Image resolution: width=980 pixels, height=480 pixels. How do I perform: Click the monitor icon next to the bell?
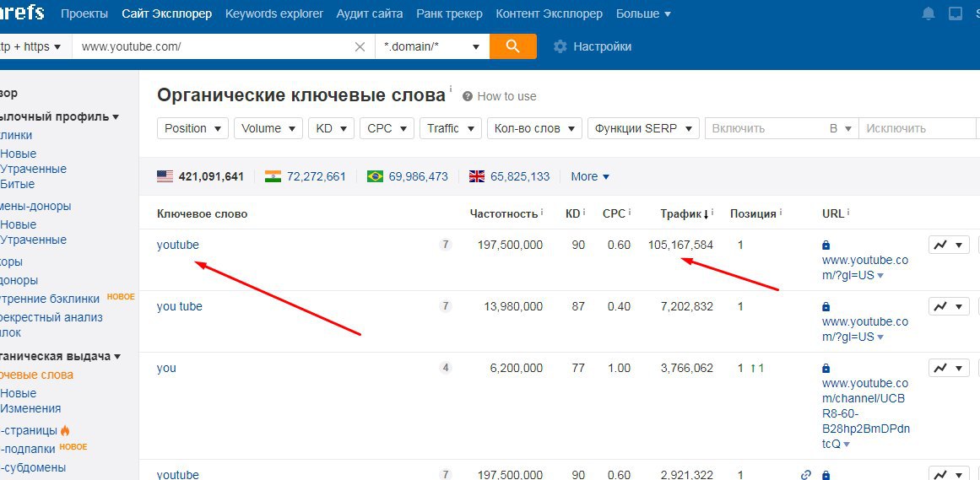point(956,13)
